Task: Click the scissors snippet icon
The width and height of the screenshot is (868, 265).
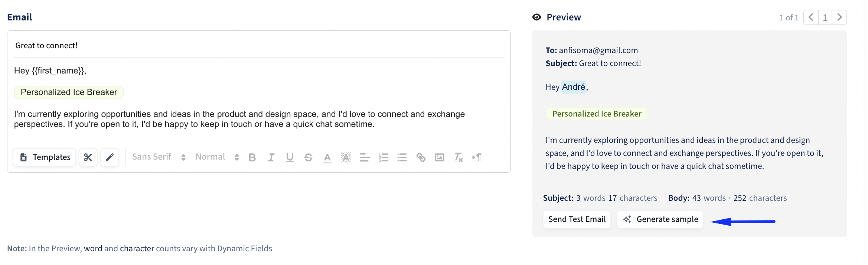Action: pyautogui.click(x=88, y=157)
